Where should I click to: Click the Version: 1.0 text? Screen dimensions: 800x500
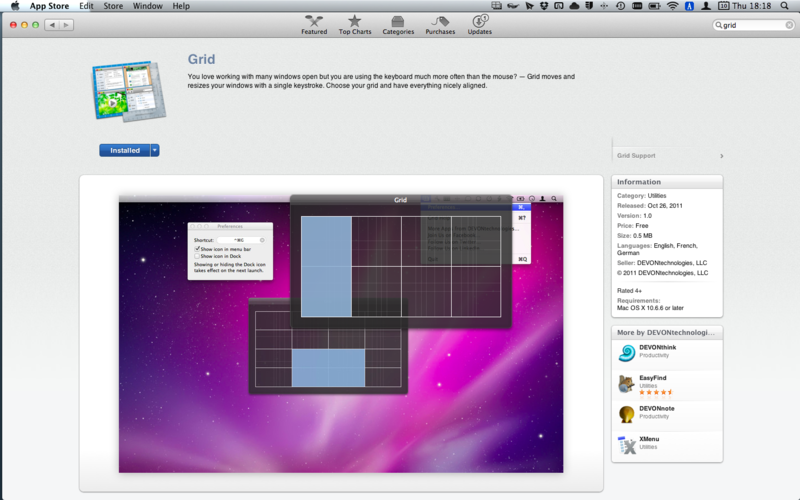(x=634, y=215)
